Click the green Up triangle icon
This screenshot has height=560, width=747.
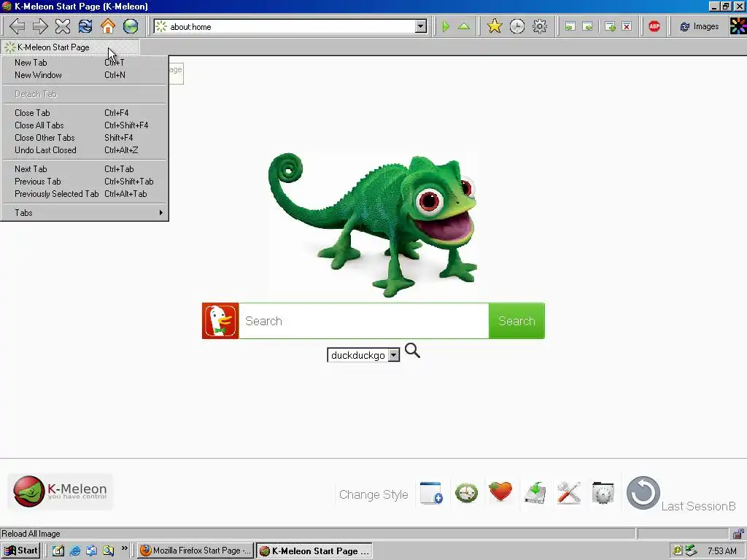(464, 26)
